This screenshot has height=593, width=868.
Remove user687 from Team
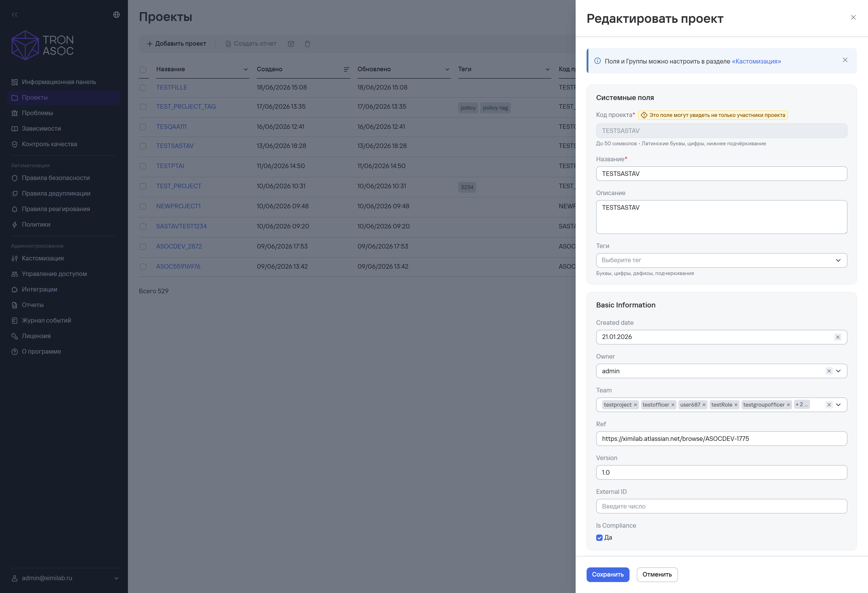coord(704,405)
